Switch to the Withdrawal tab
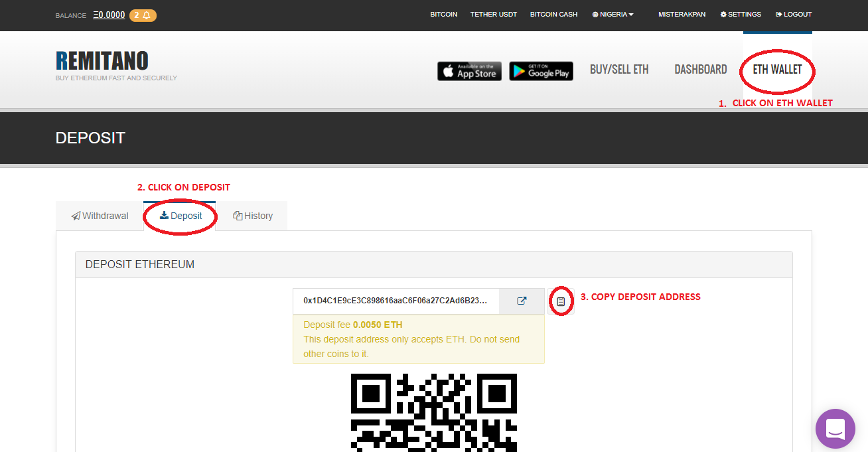The width and height of the screenshot is (868, 452). coord(100,216)
